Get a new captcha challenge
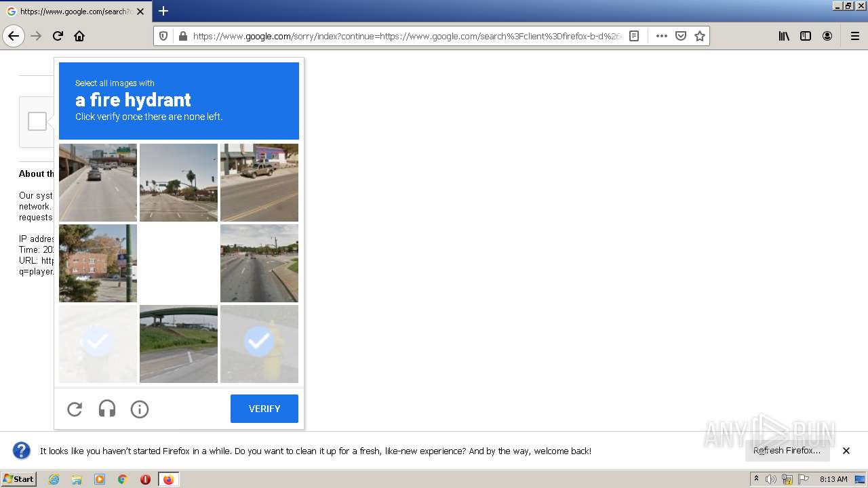Viewport: 868px width, 488px height. click(75, 409)
